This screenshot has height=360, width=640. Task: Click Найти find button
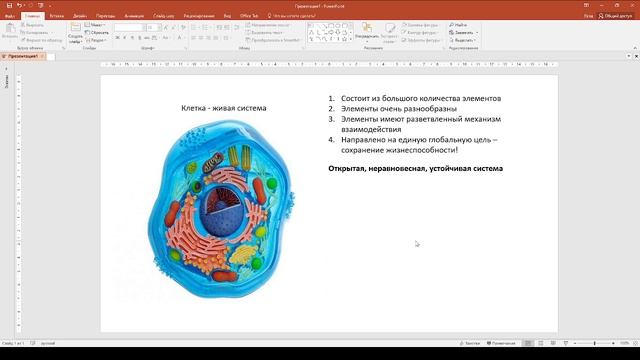click(458, 25)
